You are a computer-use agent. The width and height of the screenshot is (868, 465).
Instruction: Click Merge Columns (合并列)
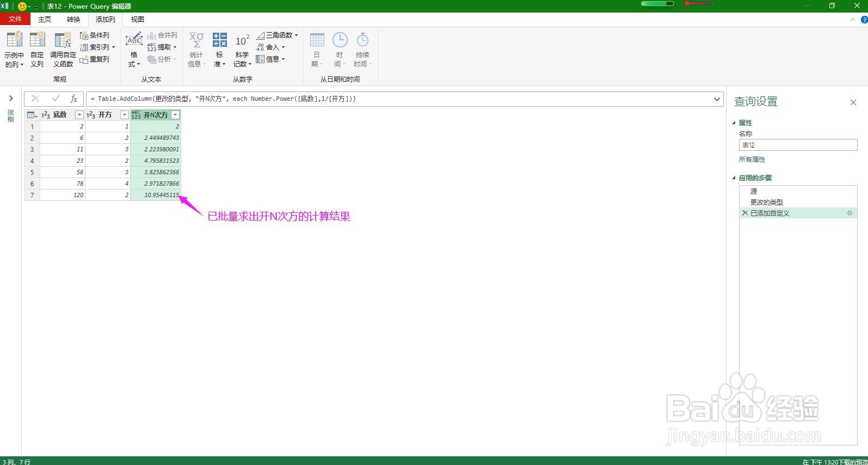(x=162, y=35)
